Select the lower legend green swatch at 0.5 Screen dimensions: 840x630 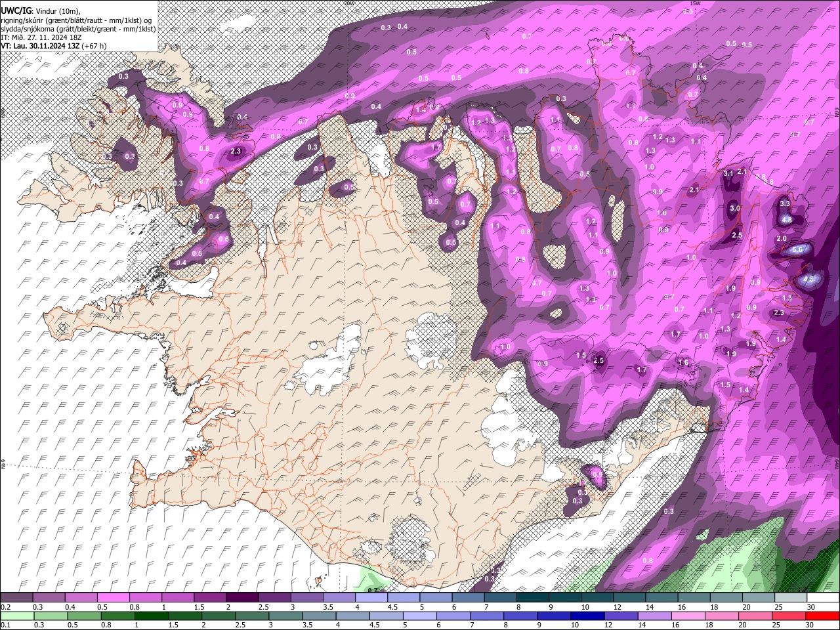pos(84,616)
